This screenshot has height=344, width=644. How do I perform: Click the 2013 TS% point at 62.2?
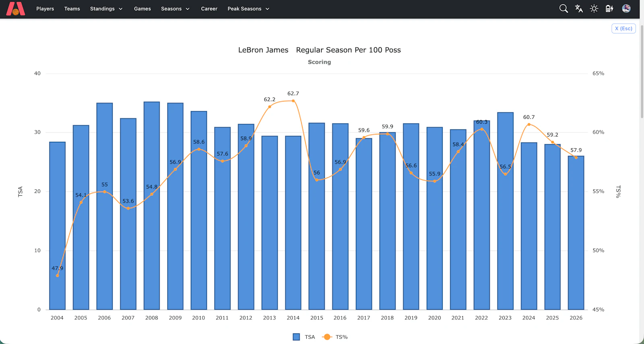[270, 107]
